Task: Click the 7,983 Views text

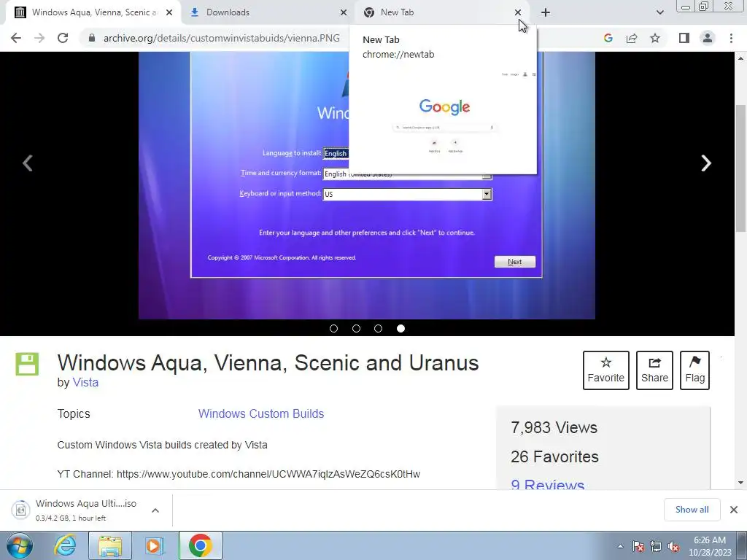Action: coord(554,427)
